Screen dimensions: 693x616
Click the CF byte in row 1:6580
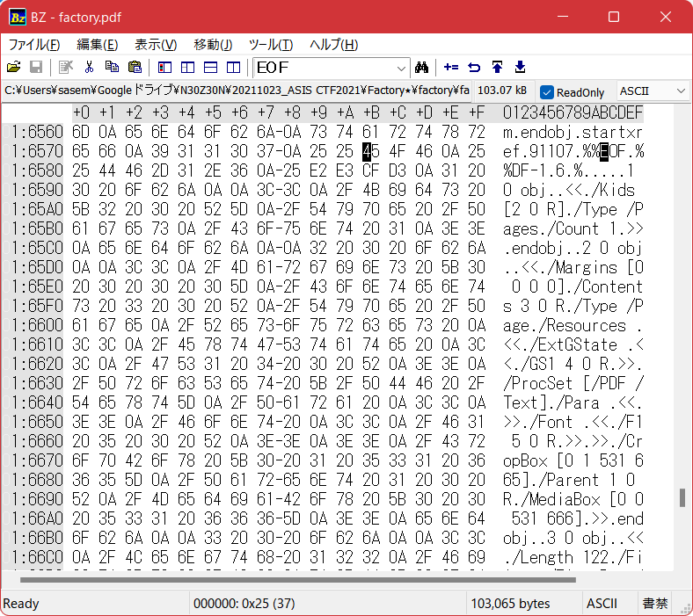(x=371, y=170)
